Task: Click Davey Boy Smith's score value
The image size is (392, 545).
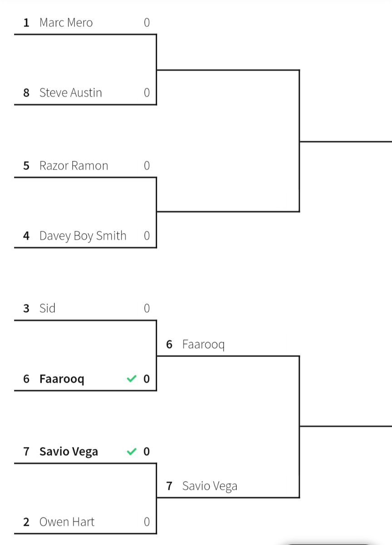Action: [147, 236]
